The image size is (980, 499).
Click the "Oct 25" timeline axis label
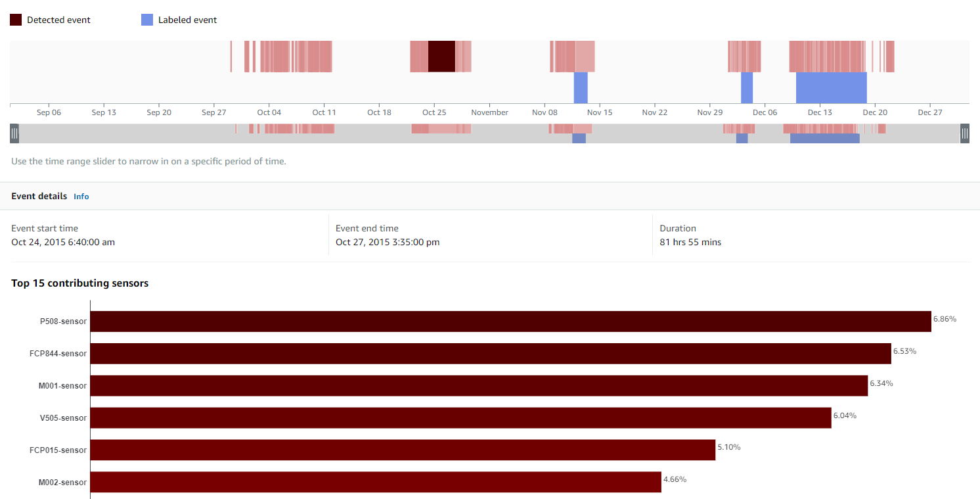click(434, 112)
